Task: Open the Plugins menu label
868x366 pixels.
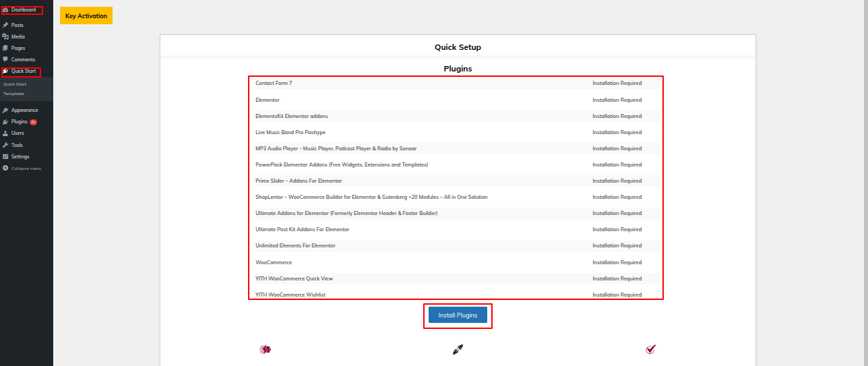Action: (x=20, y=122)
